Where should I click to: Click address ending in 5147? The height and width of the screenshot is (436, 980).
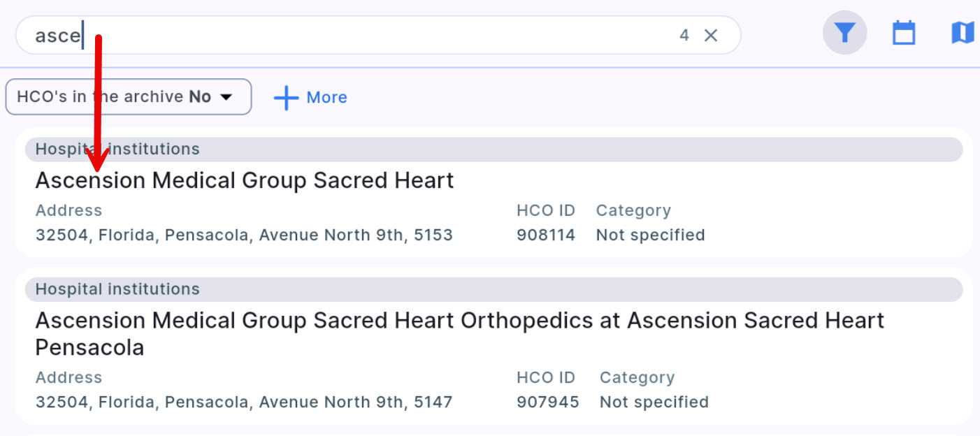[244, 402]
